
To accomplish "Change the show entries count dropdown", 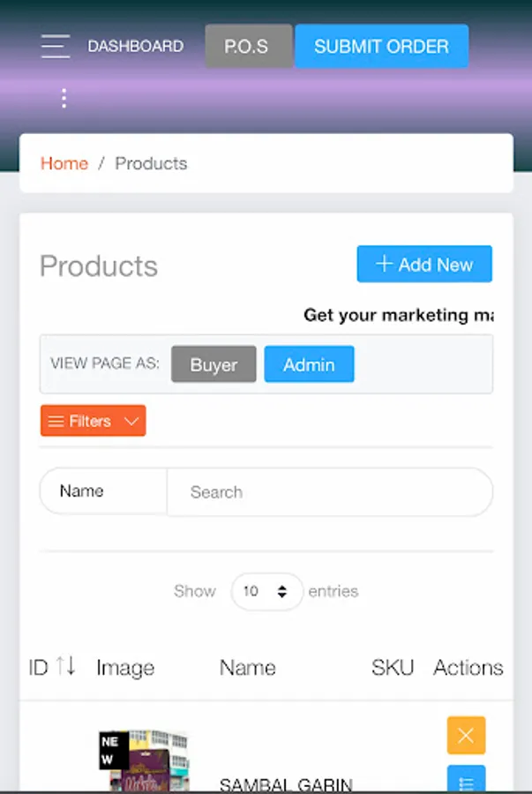I will pyautogui.click(x=266, y=591).
